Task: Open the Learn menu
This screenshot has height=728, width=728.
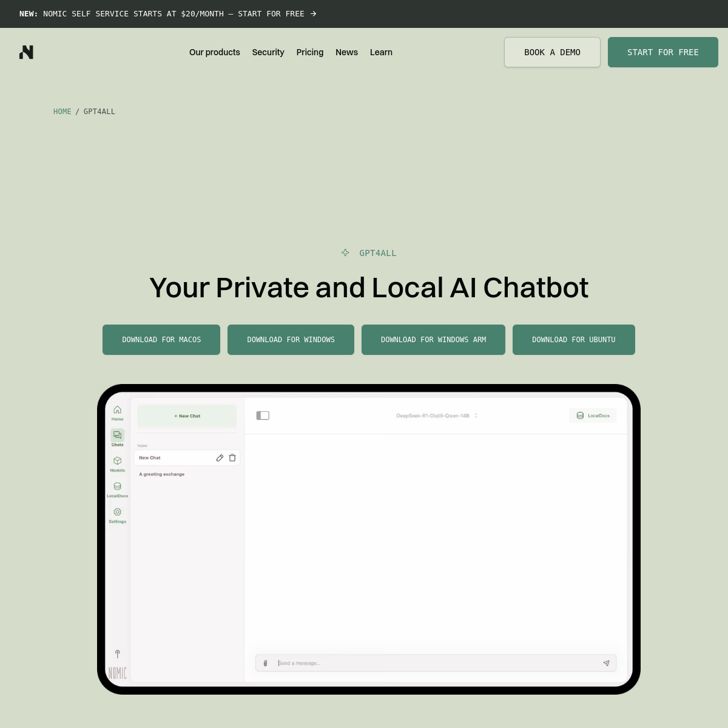Action: (x=381, y=52)
